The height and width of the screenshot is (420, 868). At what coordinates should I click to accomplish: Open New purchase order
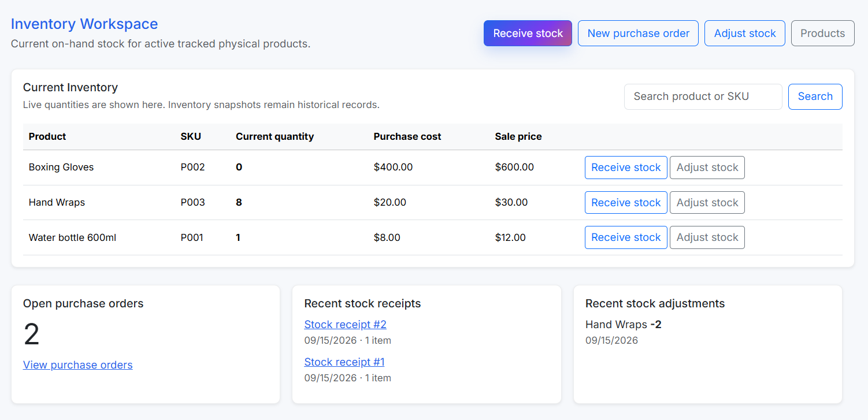tap(638, 34)
